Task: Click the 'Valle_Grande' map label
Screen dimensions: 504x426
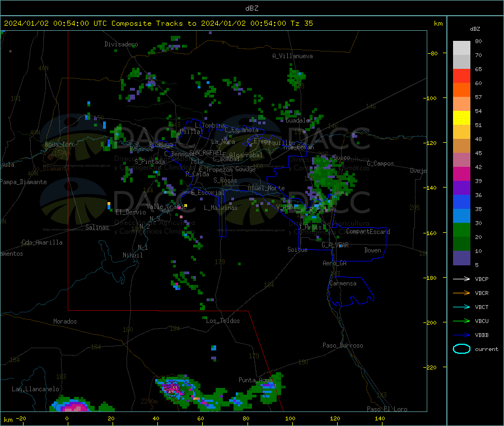Action: [167, 206]
